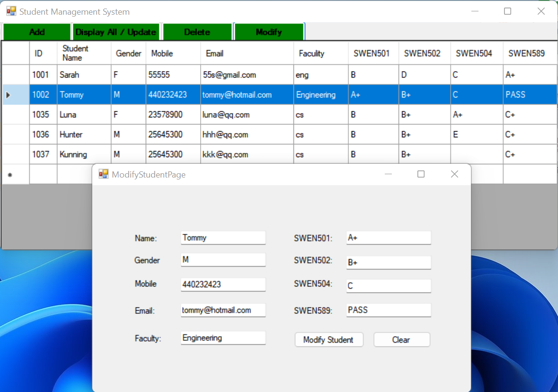Click the Name field containing Tommy

pos(222,237)
